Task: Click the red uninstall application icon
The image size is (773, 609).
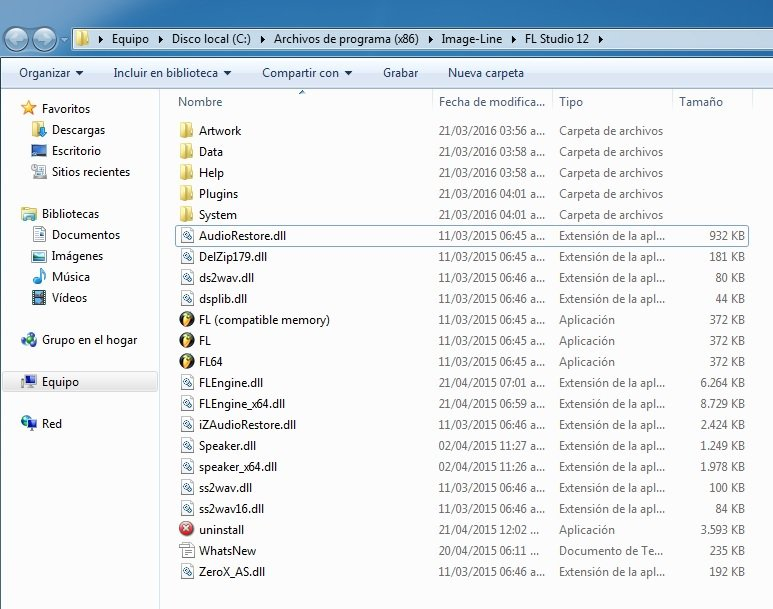Action: tap(186, 530)
